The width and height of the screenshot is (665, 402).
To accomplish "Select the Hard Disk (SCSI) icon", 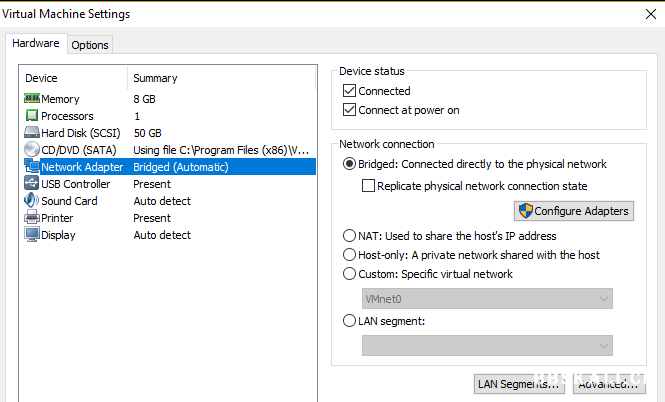I will [32, 132].
